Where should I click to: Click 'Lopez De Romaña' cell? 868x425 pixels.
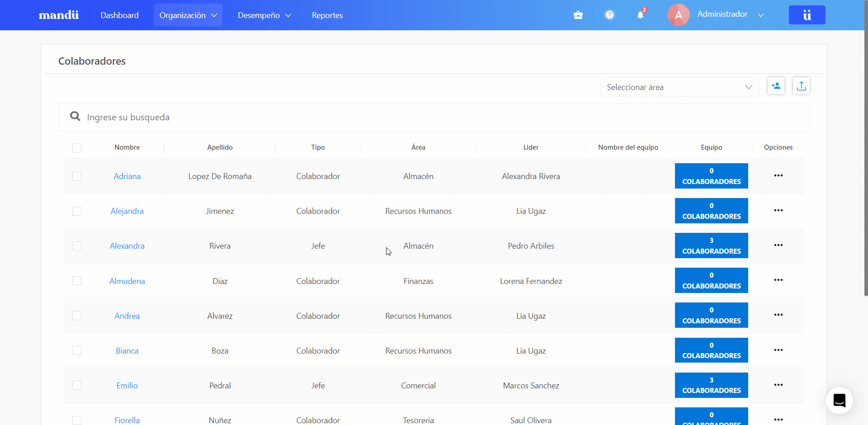pyautogui.click(x=220, y=176)
